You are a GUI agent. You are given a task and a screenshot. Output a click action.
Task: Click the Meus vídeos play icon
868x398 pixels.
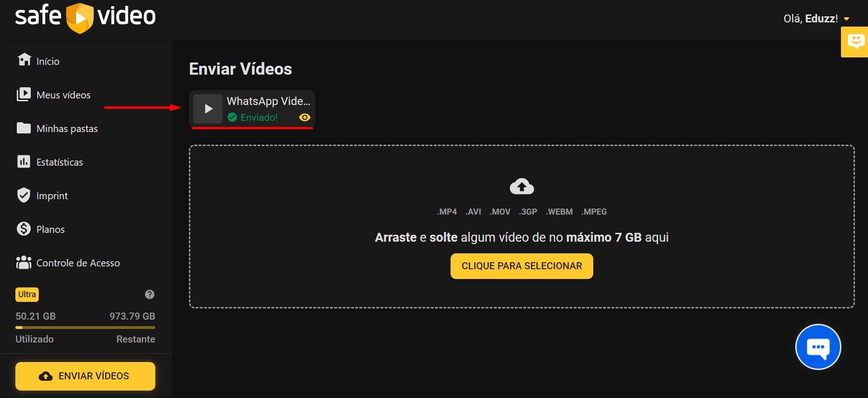[x=24, y=94]
